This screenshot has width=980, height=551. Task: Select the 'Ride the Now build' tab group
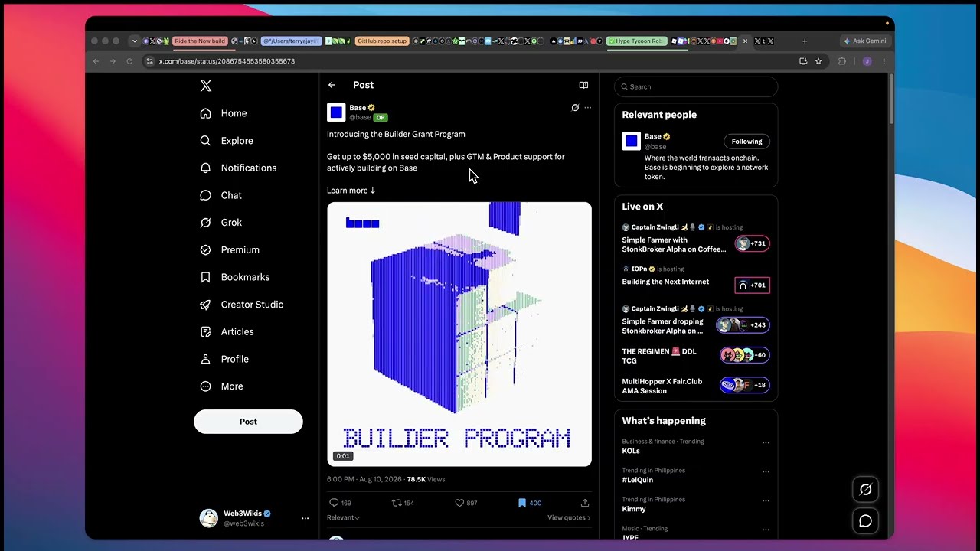point(200,41)
